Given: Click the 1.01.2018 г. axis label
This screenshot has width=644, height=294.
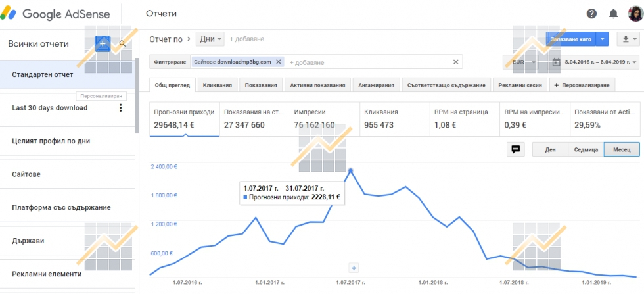Looking at the screenshot, I should click(432, 283).
